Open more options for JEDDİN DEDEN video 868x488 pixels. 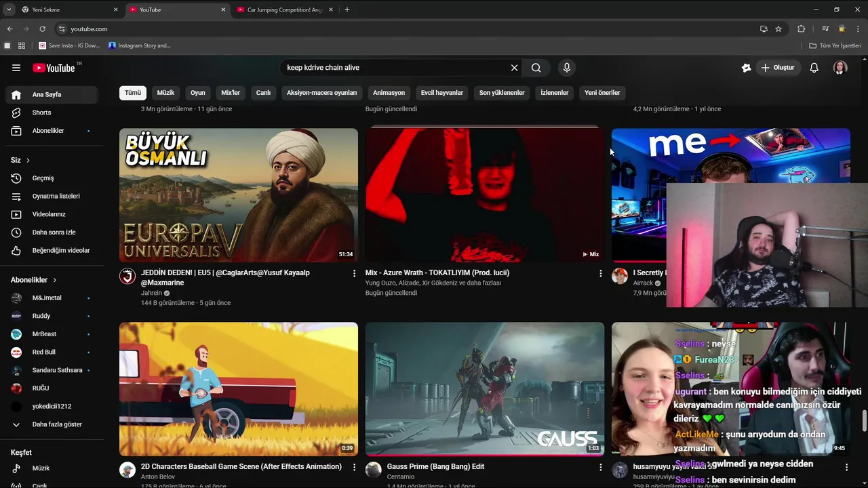[354, 273]
